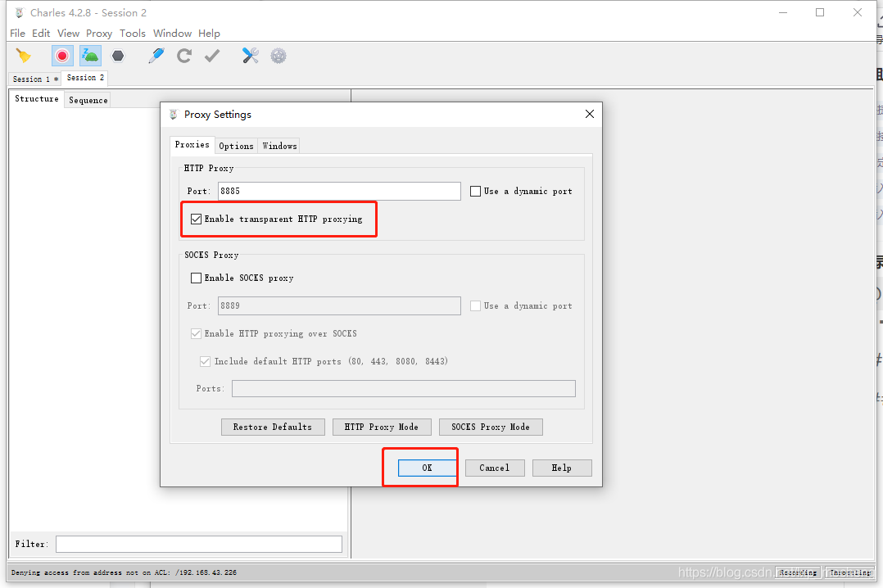The image size is (883, 588).
Task: Maximize the Charles window
Action: tap(820, 12)
